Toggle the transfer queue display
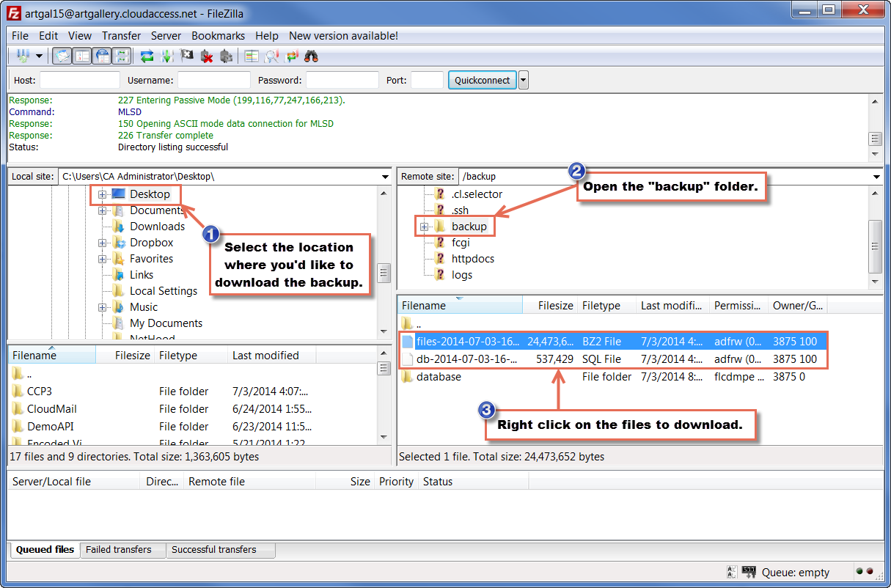 pyautogui.click(x=122, y=56)
